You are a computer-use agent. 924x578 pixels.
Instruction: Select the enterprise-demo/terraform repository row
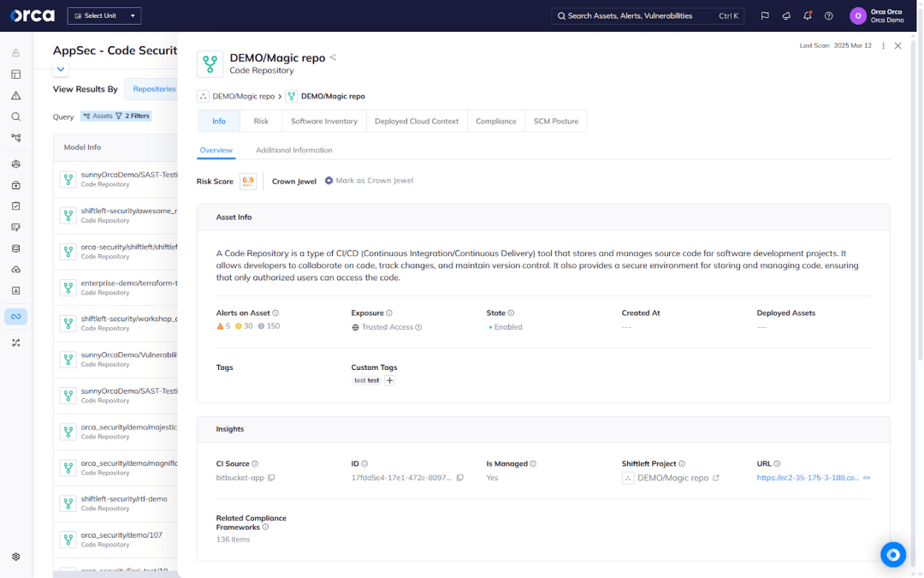click(115, 287)
